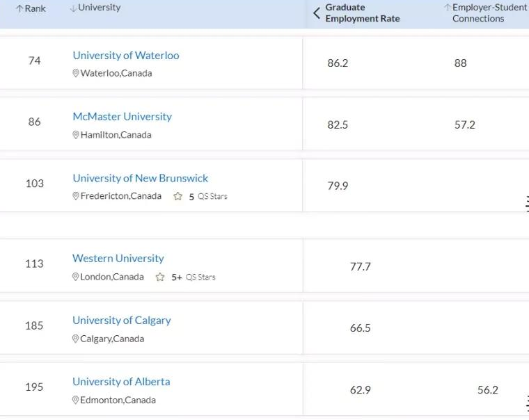Click the QS Stars icon for Western University
Screen dimensions: 529x420
click(160, 277)
